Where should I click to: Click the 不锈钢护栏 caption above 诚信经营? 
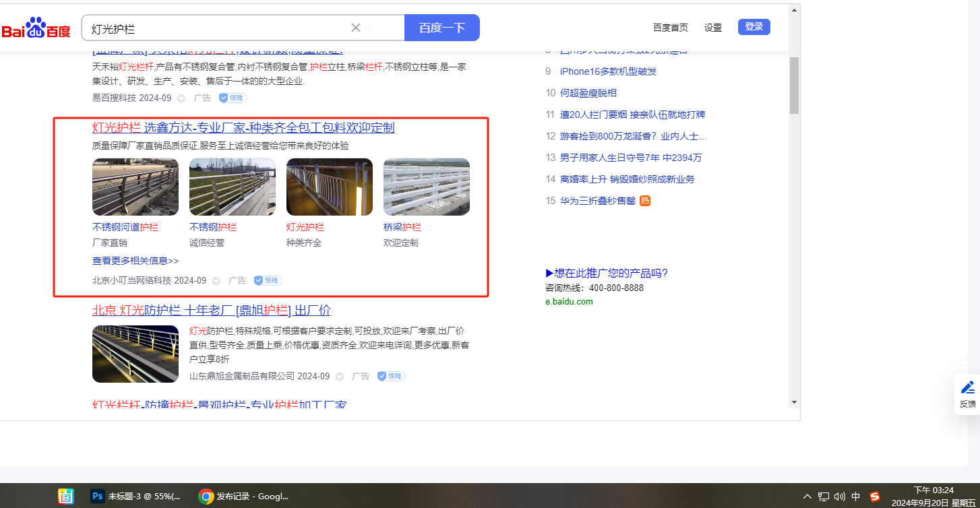point(213,227)
